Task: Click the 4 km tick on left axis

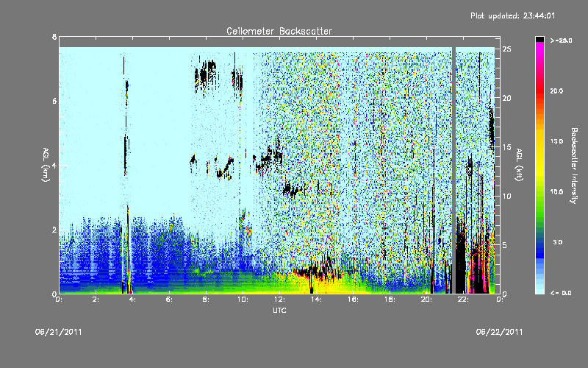Action: [54, 165]
